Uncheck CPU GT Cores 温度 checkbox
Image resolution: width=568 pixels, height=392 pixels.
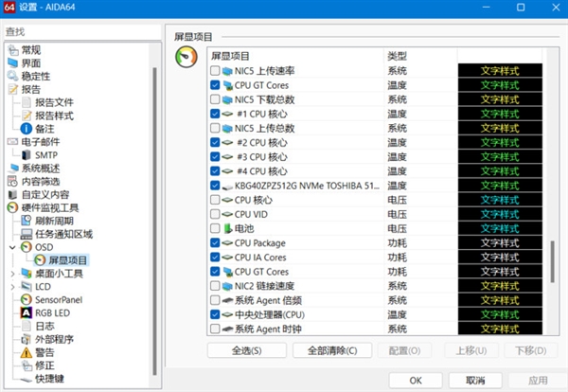click(215, 85)
